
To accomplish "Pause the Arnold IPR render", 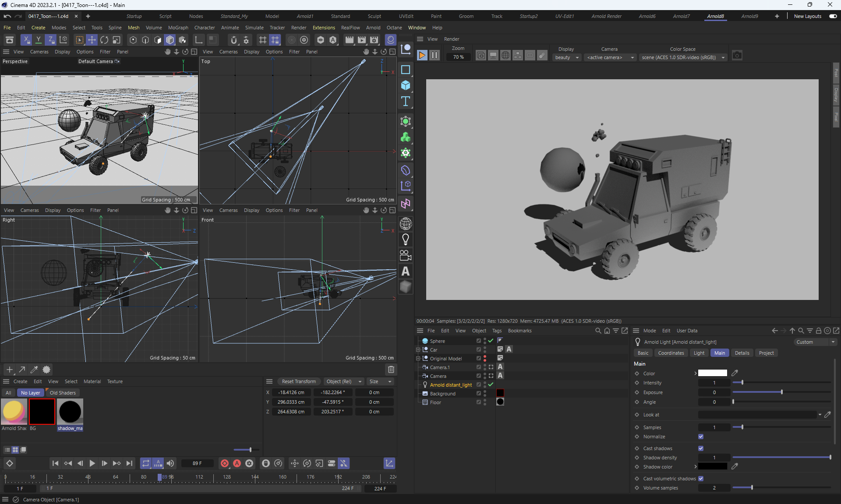I will tap(435, 56).
